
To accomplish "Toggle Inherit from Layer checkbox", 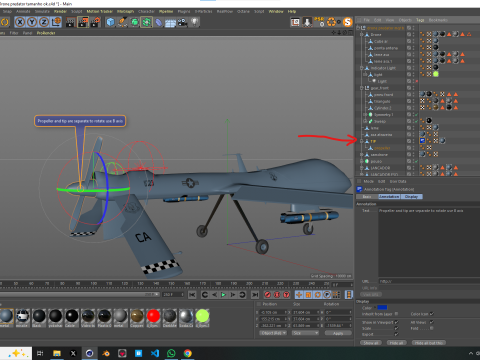I will [396, 314].
